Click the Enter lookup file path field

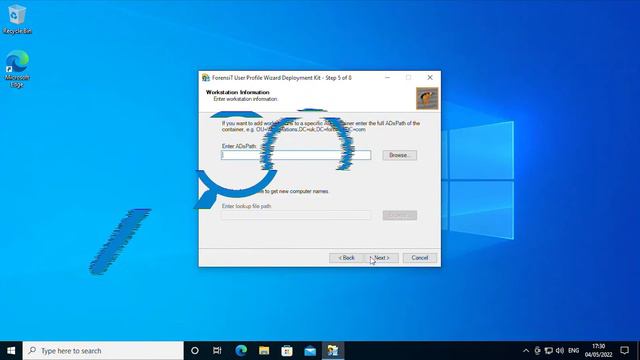[x=296, y=215]
